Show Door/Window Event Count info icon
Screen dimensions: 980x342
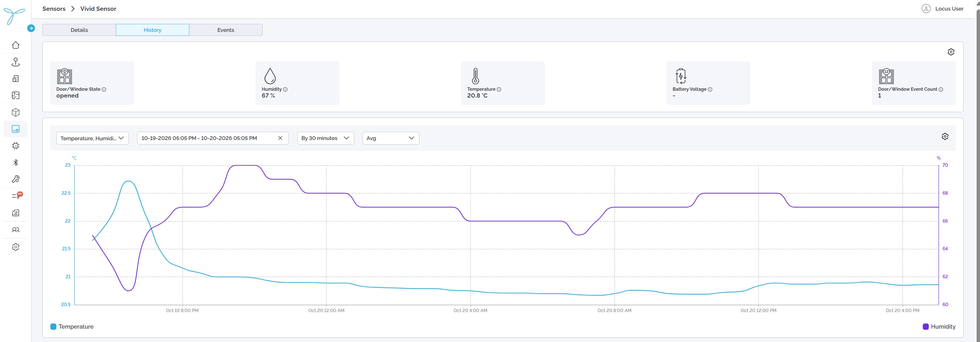(941, 89)
